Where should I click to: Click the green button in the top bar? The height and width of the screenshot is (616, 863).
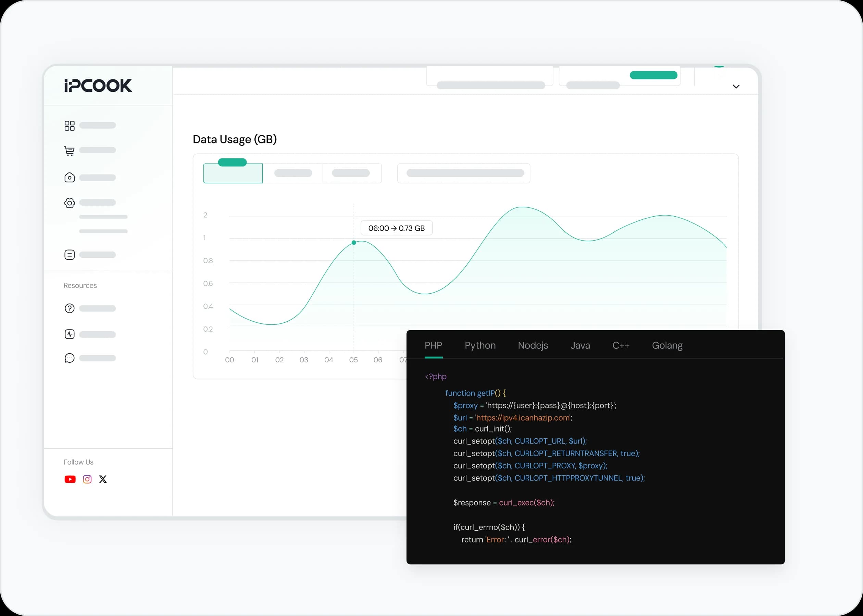653,75
